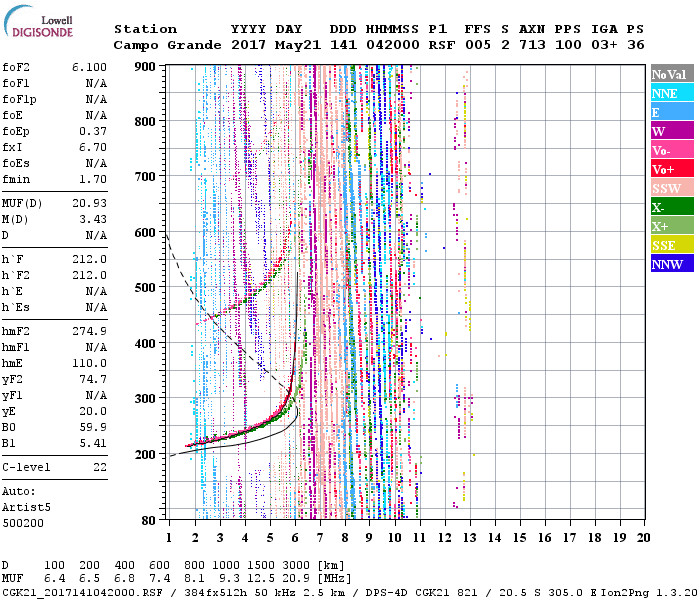Select the NoVal legend swatch

(671, 74)
